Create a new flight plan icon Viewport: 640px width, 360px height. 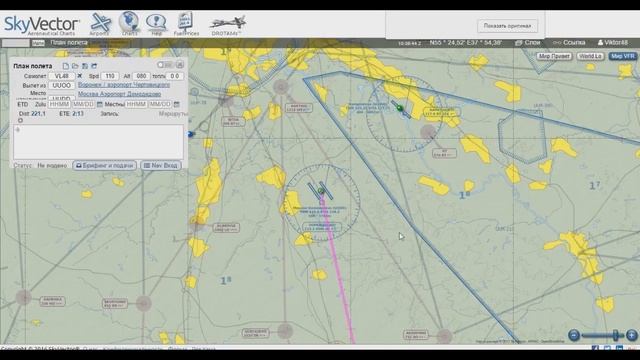(x=66, y=66)
